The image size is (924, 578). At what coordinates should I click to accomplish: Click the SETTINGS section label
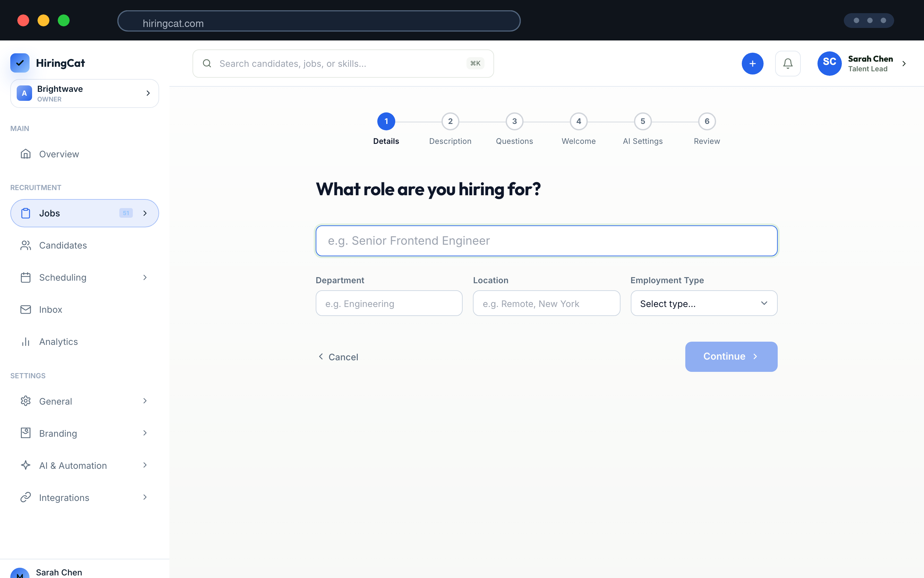pyautogui.click(x=28, y=376)
